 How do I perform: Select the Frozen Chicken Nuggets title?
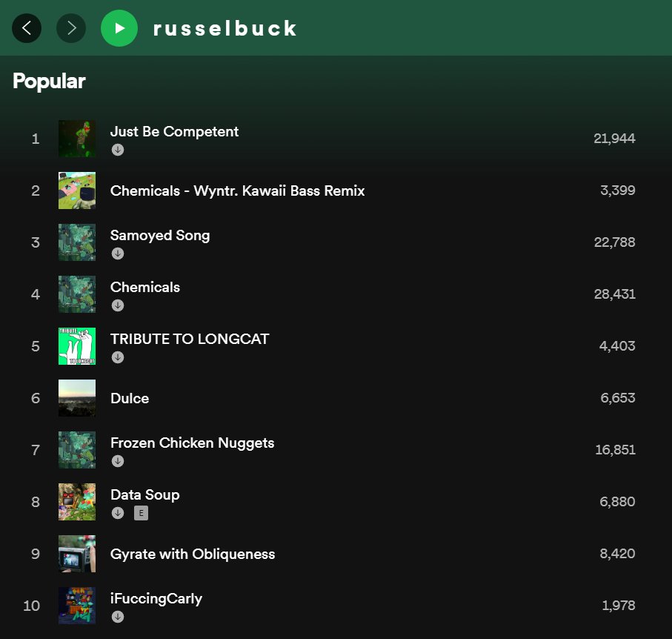click(193, 443)
